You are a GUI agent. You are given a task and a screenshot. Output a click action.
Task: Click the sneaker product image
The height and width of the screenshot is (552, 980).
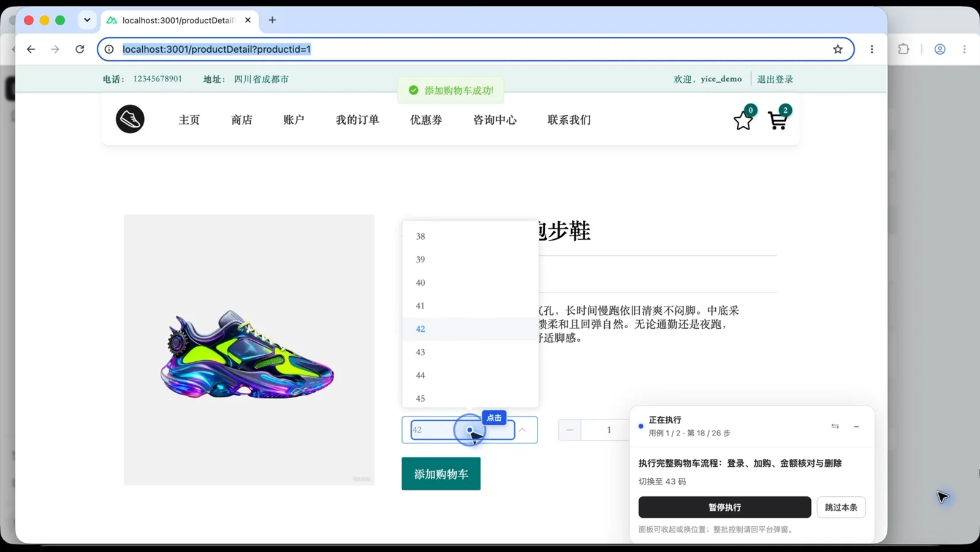[x=249, y=350]
